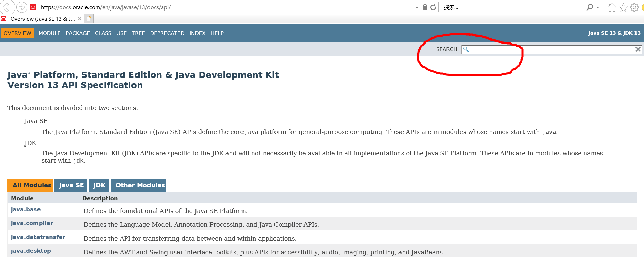Click the Description column header
The image size is (644, 257).
point(100,198)
